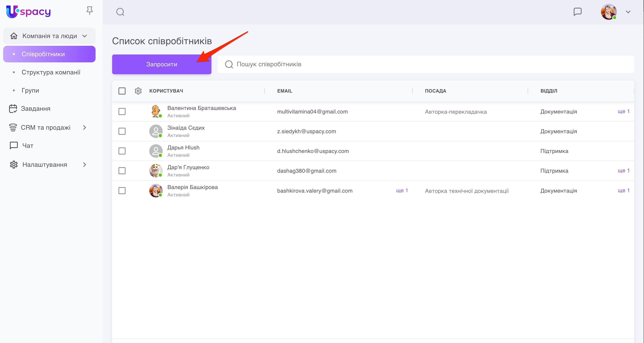
Task: Open profile dropdown arrow in header
Action: click(x=628, y=12)
